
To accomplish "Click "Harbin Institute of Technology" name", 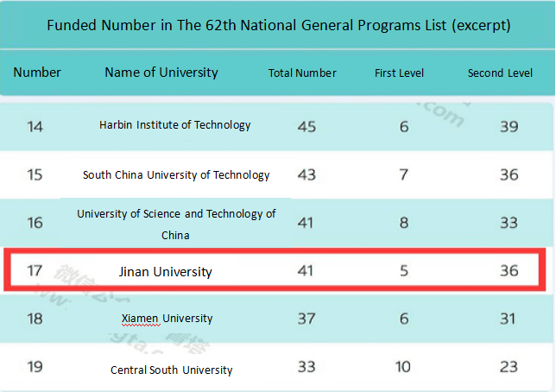I will coord(174,125).
